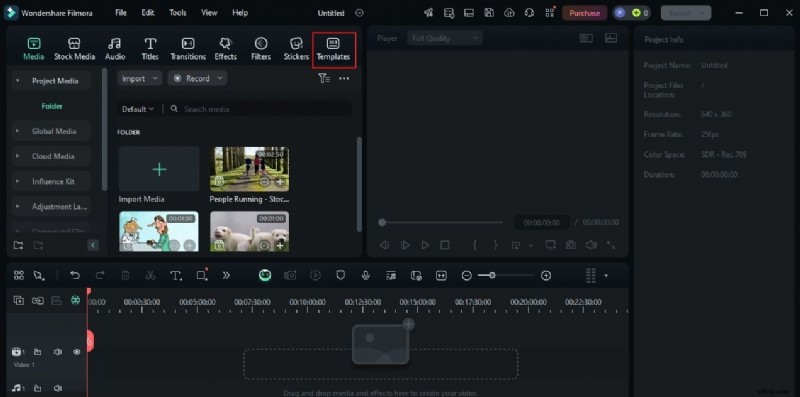Open the Import dropdown
Viewport: 800px width, 397px height.
(x=140, y=78)
